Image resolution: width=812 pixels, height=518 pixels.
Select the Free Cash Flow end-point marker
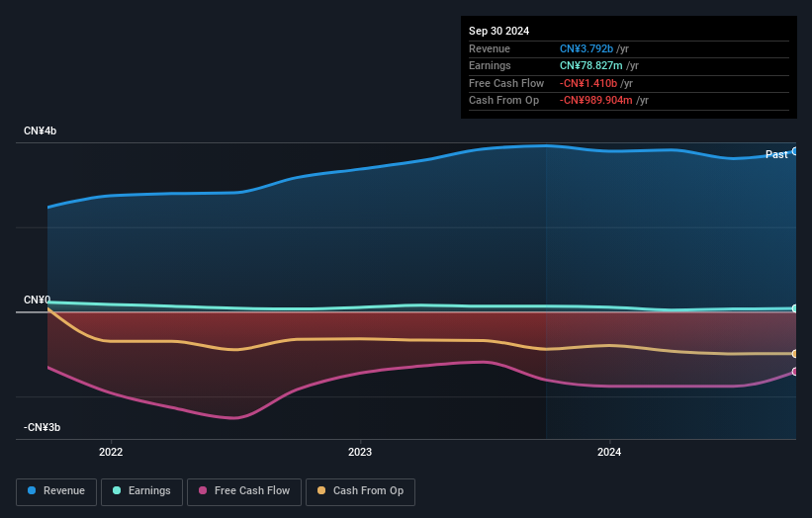pyautogui.click(x=795, y=372)
